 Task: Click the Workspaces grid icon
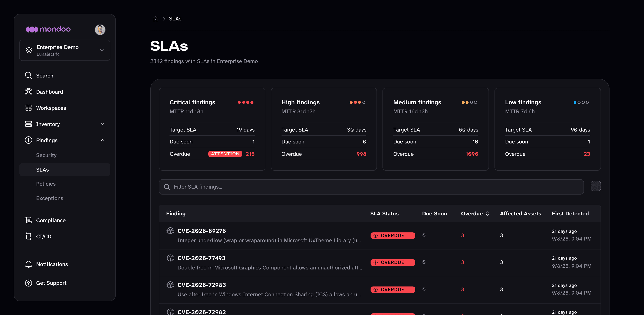click(x=29, y=108)
